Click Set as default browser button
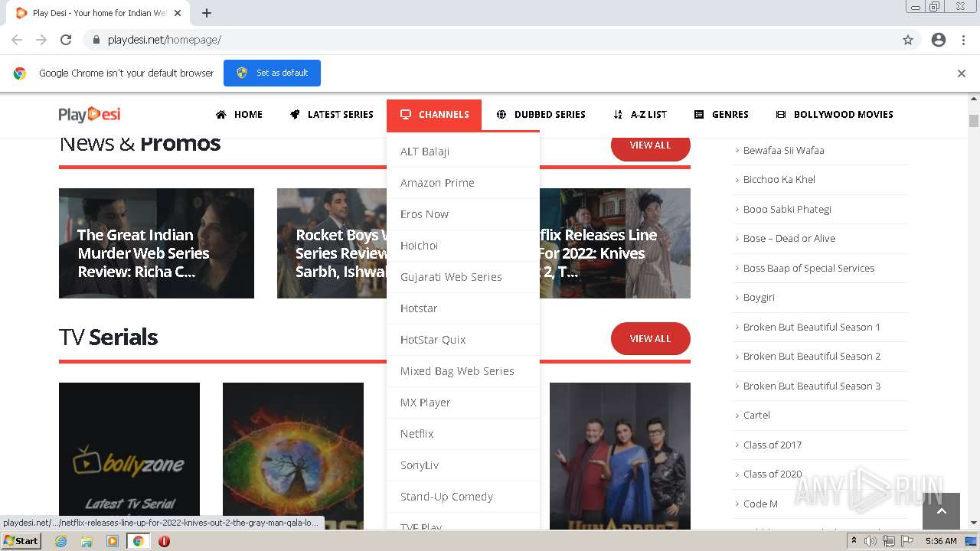Viewport: 980px width, 551px height. (x=272, y=73)
